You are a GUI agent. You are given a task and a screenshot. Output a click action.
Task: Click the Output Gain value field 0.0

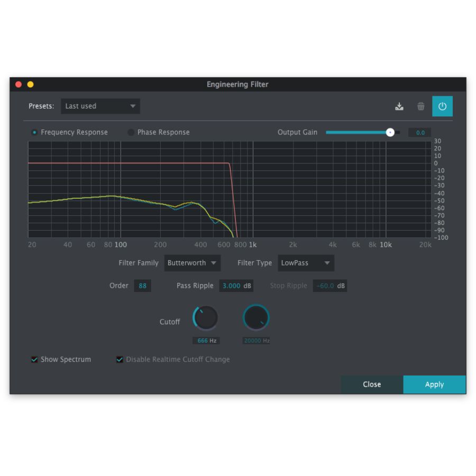click(419, 133)
